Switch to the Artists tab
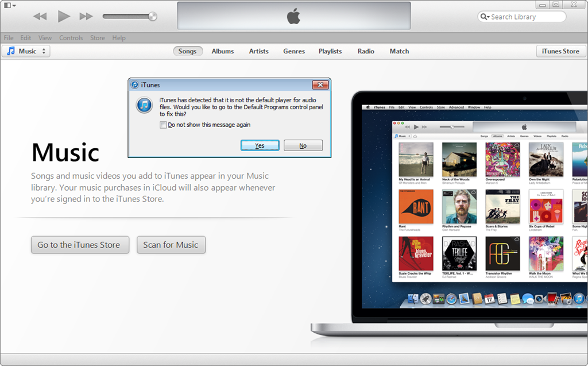This screenshot has height=366, width=588. pyautogui.click(x=259, y=51)
